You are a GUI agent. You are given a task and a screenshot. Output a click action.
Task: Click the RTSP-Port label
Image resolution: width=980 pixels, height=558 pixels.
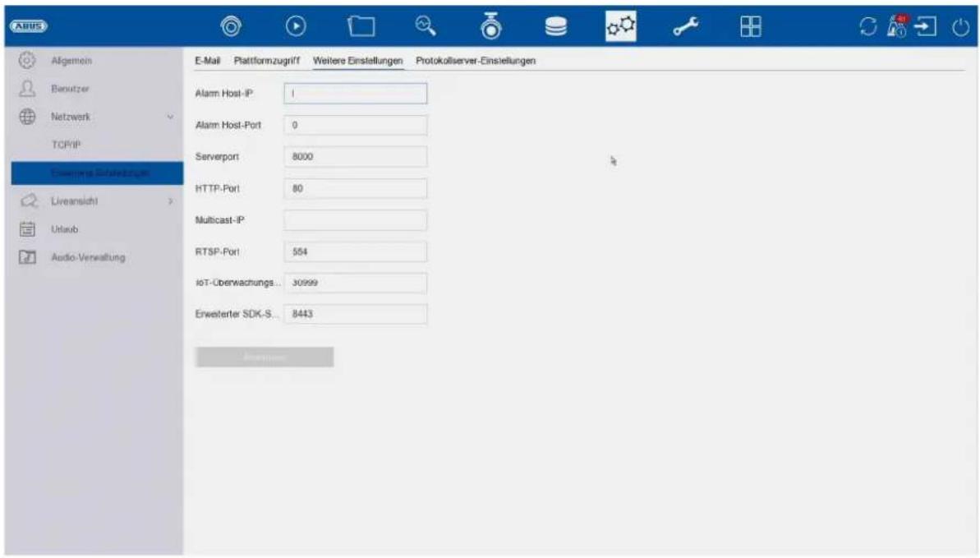[x=218, y=251]
